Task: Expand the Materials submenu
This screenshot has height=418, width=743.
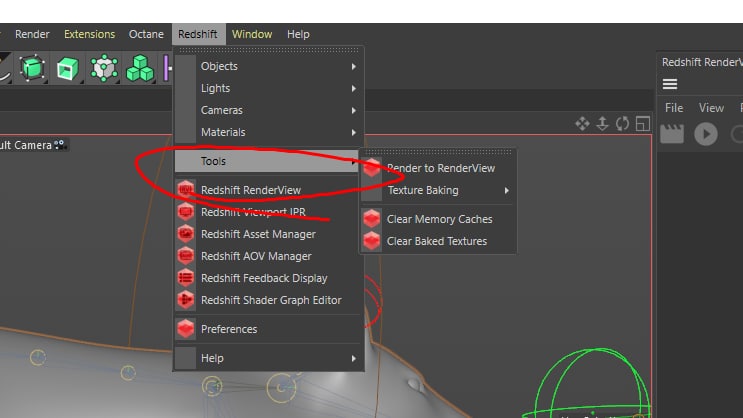Action: coord(269,132)
